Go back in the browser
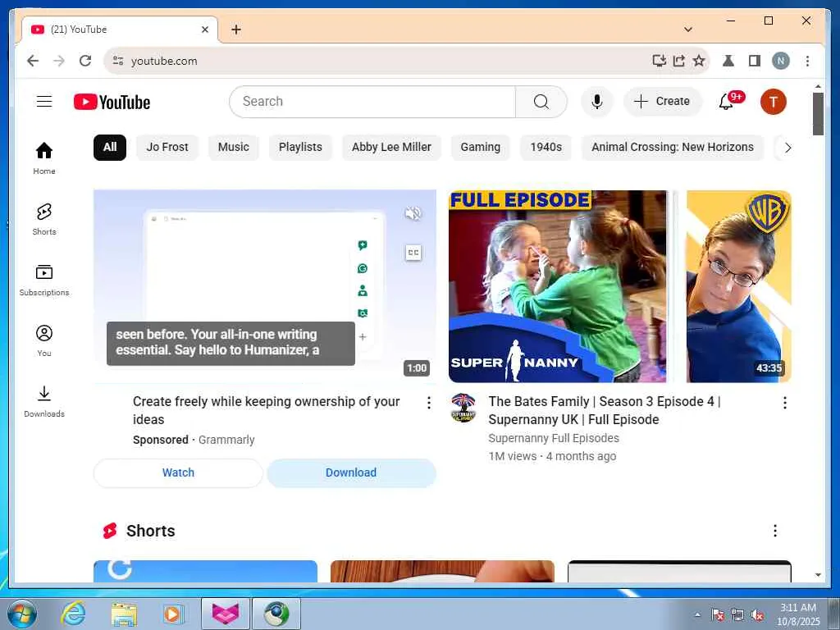The image size is (840, 630). 33,61
